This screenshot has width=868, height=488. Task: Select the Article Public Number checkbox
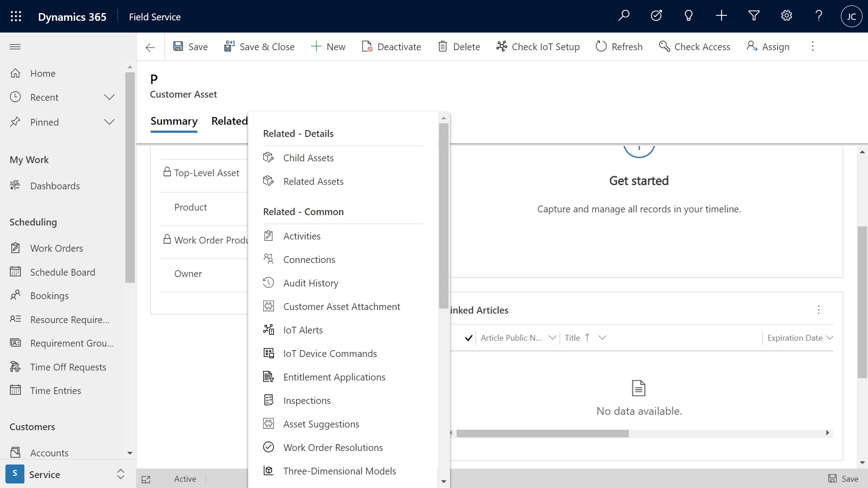[x=470, y=338]
